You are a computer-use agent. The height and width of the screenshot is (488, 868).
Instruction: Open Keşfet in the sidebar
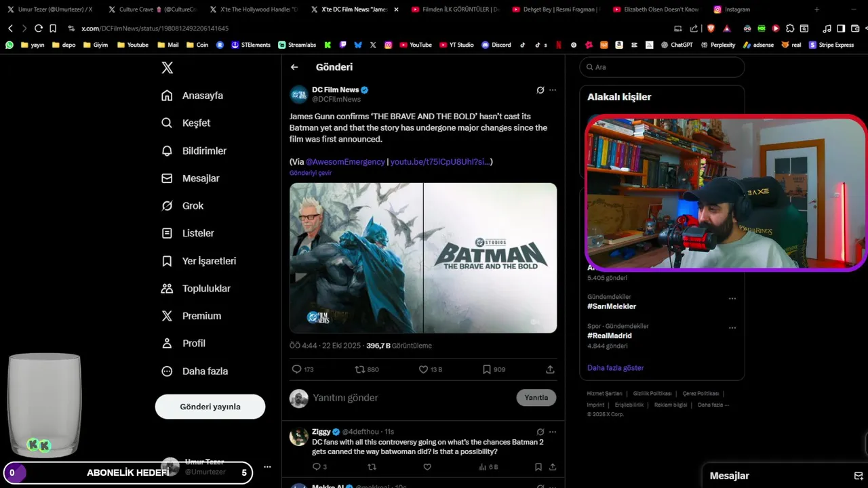186,123
